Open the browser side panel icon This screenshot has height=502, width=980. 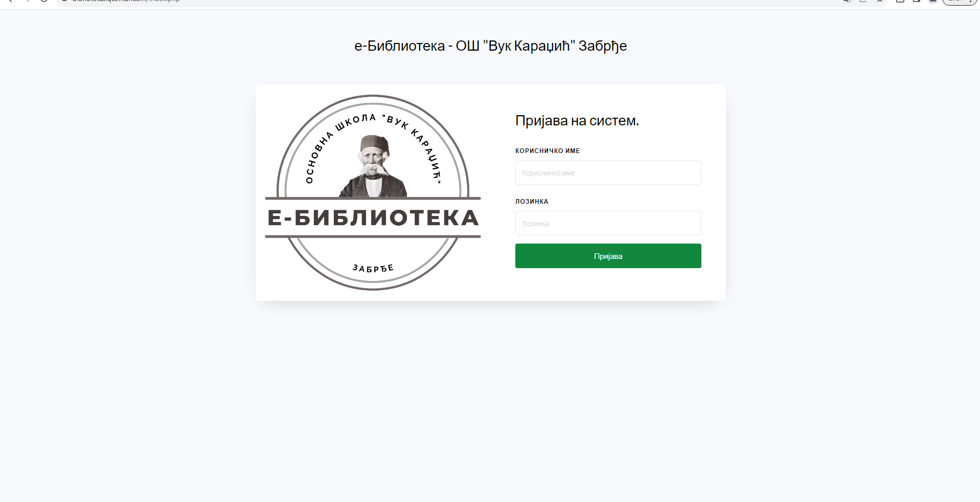[917, 1]
